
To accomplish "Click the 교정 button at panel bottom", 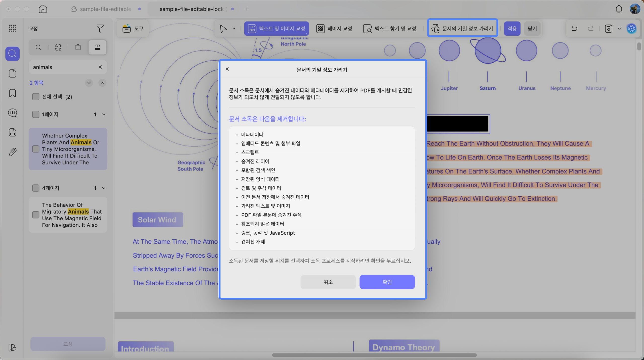I will click(x=68, y=344).
